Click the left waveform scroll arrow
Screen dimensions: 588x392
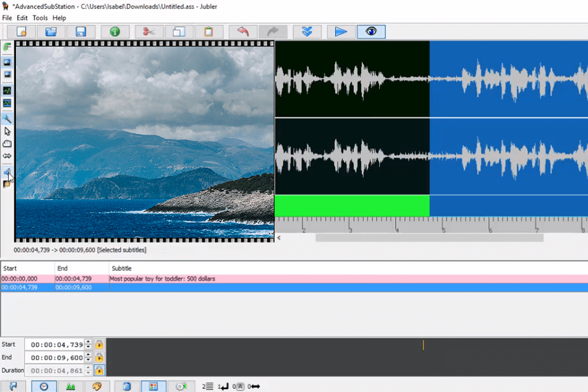pyautogui.click(x=279, y=238)
